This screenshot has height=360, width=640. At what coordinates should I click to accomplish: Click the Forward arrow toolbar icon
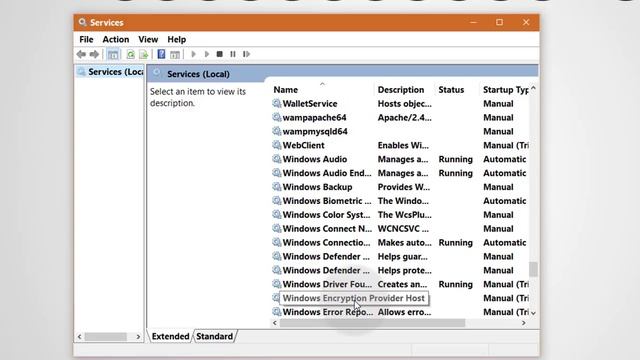pyautogui.click(x=94, y=54)
